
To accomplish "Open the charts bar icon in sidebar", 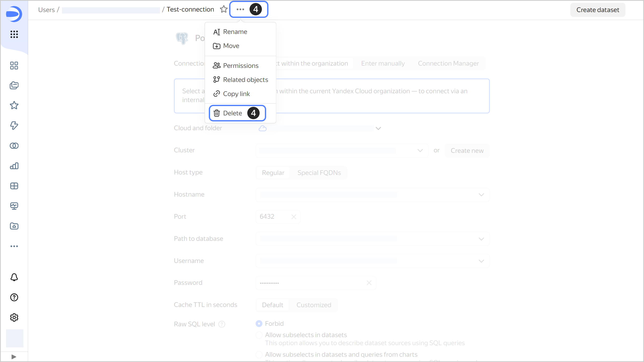I will [x=14, y=166].
